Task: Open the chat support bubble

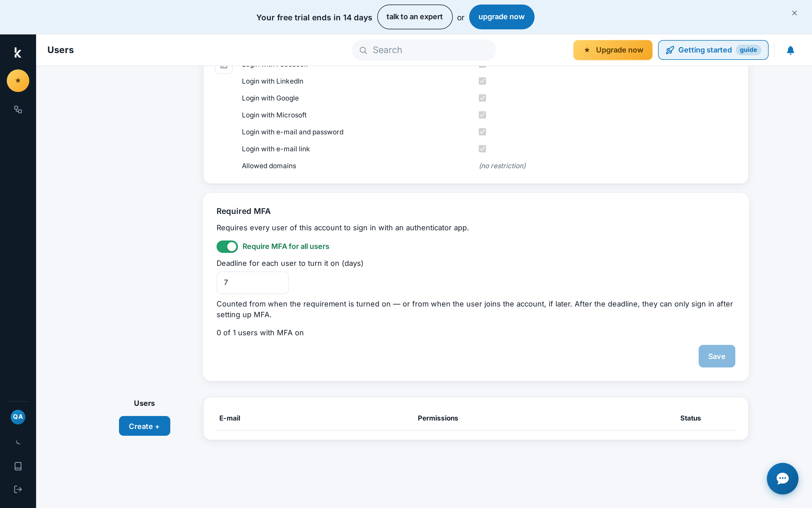Action: click(x=782, y=478)
